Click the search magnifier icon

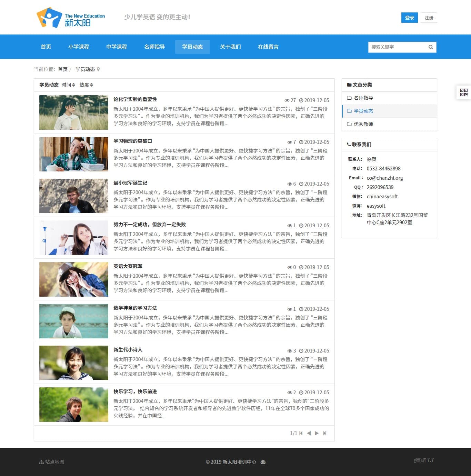pos(431,47)
